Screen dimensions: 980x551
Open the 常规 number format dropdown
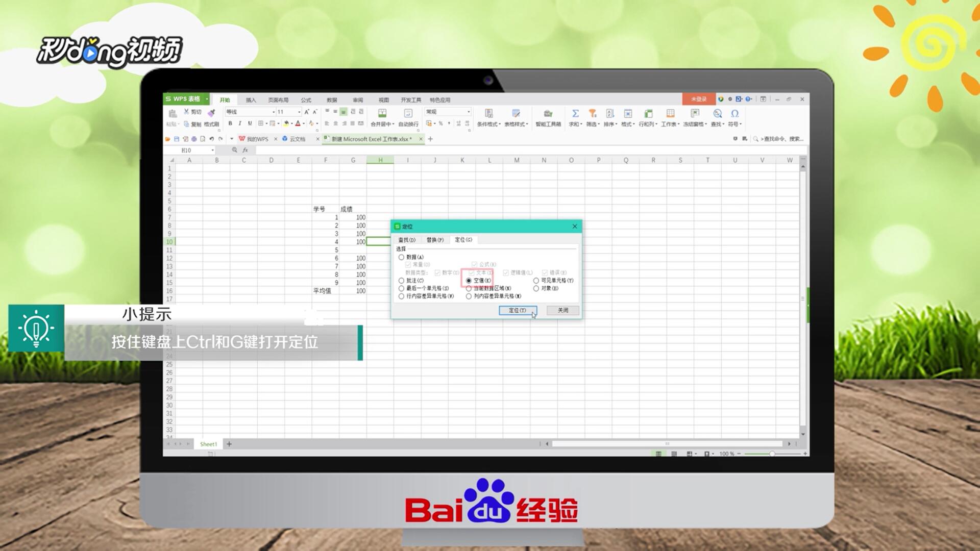tap(468, 112)
